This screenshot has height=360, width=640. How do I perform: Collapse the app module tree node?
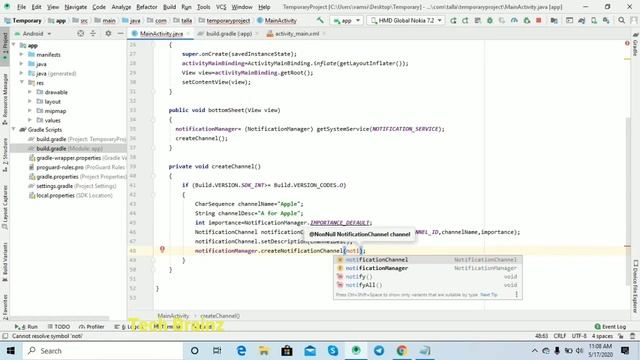click(14, 45)
